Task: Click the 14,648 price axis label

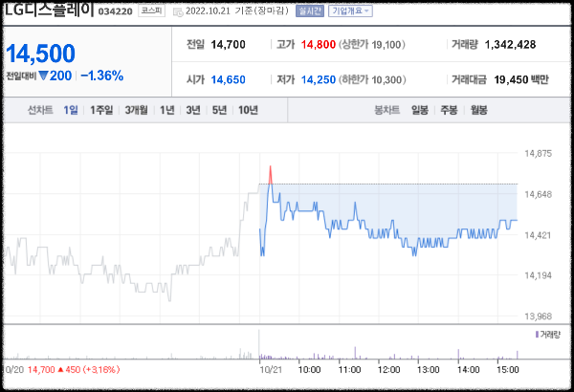Action: (x=538, y=194)
